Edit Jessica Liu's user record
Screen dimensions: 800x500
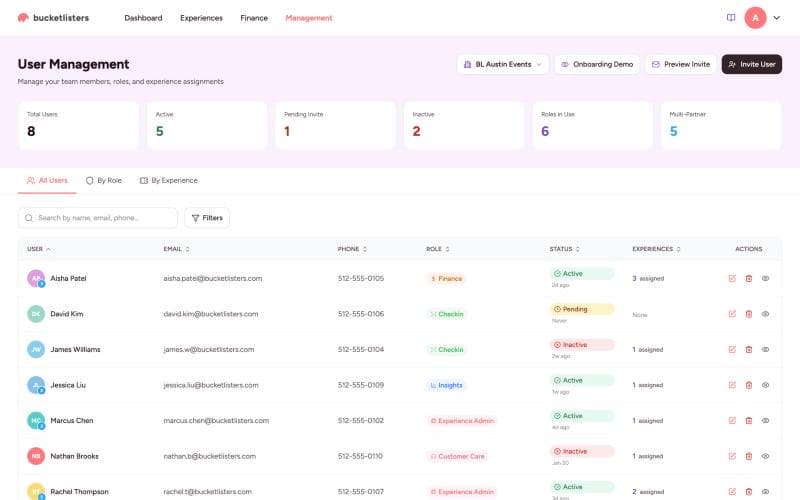click(x=732, y=385)
